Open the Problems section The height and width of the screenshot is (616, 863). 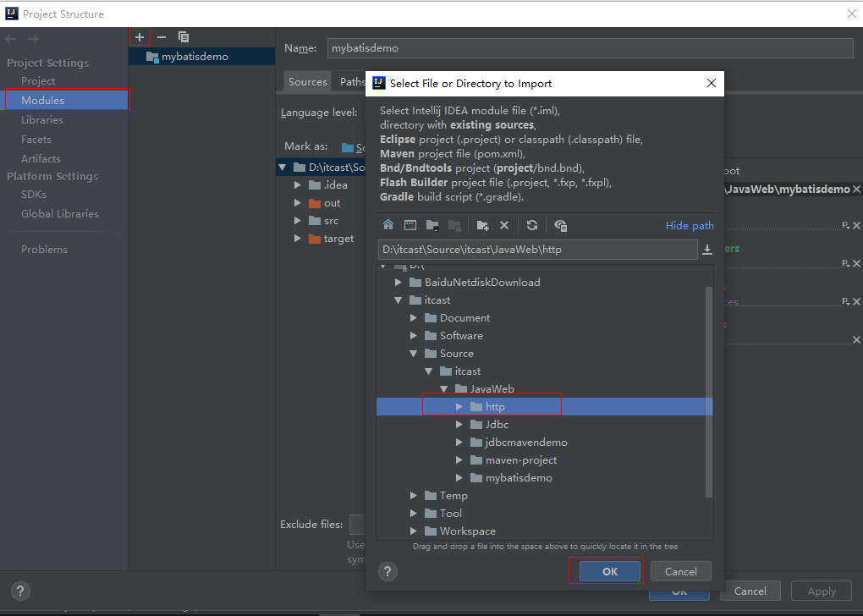click(x=44, y=250)
